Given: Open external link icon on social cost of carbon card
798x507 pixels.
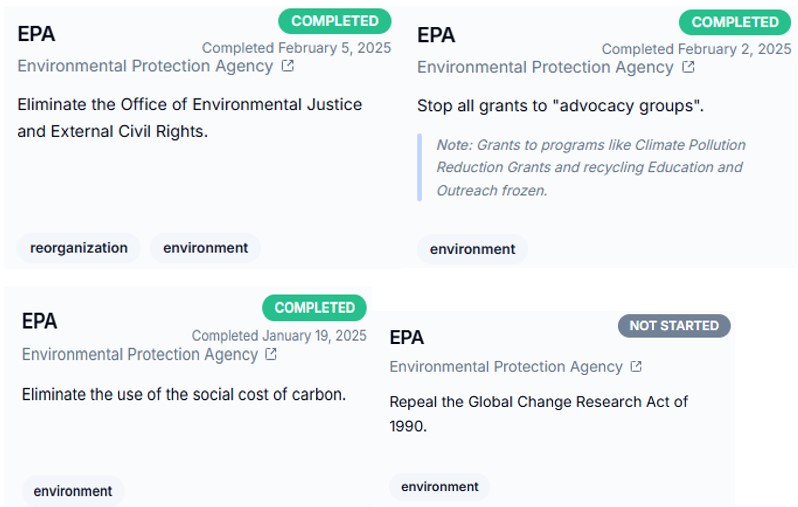Looking at the screenshot, I should 271,354.
